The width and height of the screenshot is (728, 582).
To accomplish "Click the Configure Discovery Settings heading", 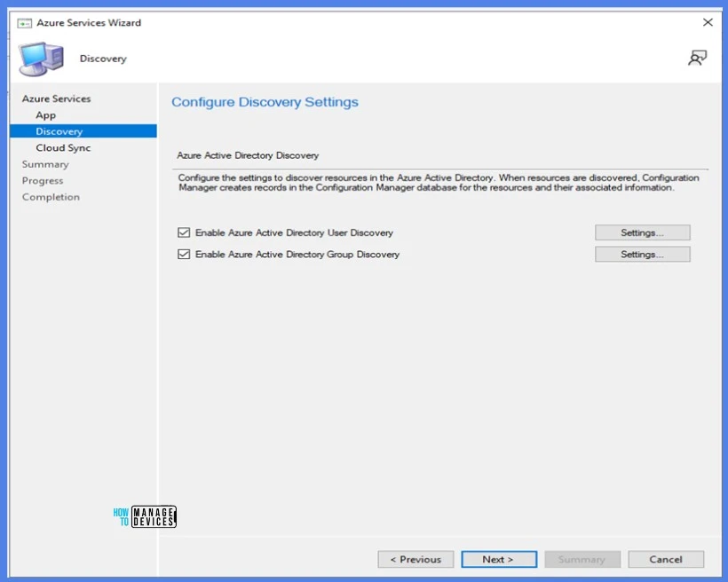I will (265, 102).
